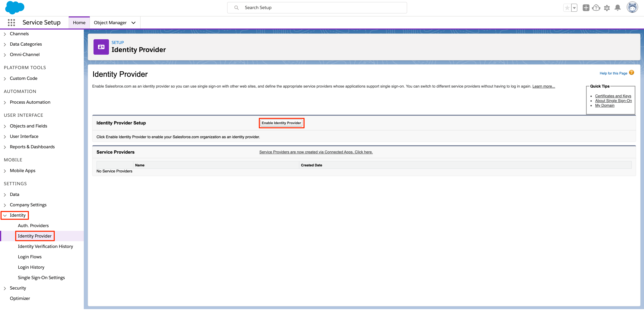Open Identity Verification History
Image resolution: width=644 pixels, height=316 pixels.
pyautogui.click(x=45, y=247)
